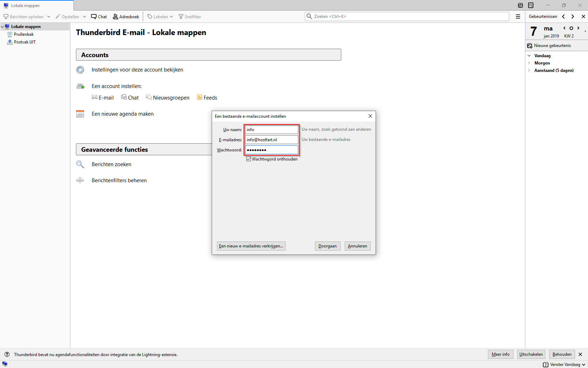Select Postvak UIT folder
The height and width of the screenshot is (368, 588).
[x=24, y=42]
